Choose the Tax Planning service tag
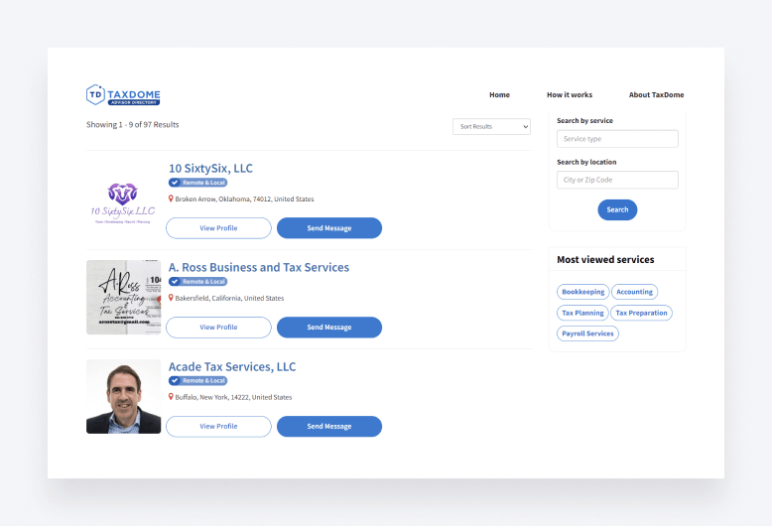 [x=582, y=313]
